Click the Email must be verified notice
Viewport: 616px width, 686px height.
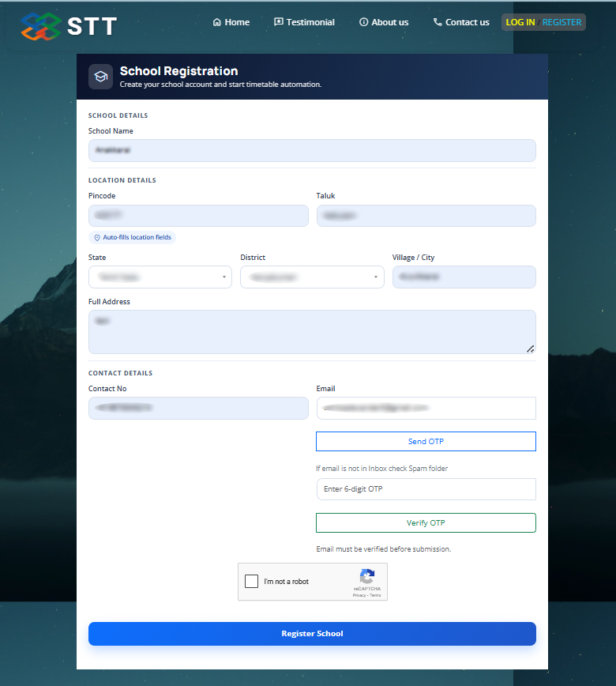tap(383, 549)
